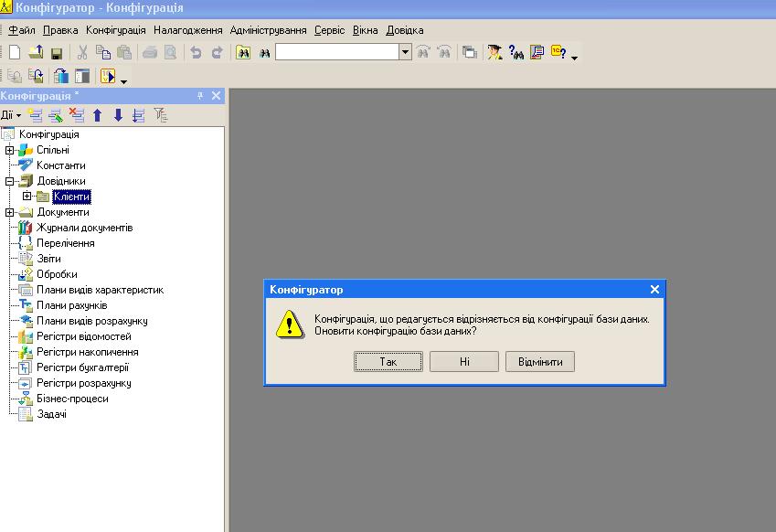This screenshot has height=532, width=776.
Task: Open the first toolbar's options arrow
Action: click(x=574, y=58)
